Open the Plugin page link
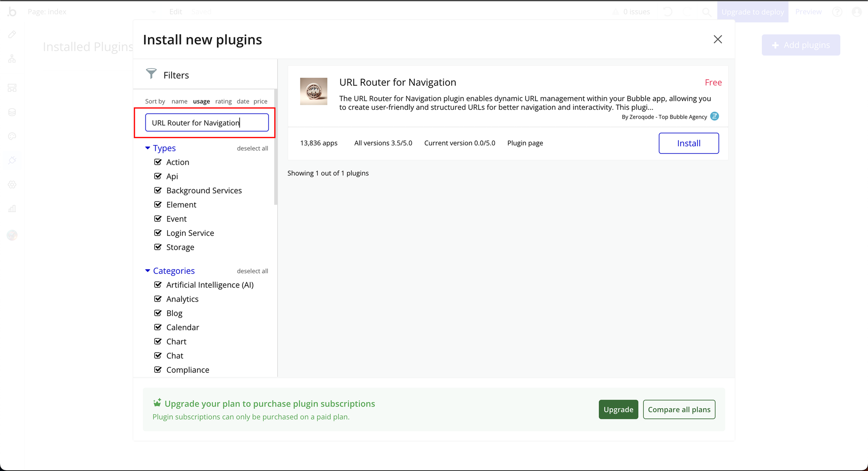 coord(525,143)
